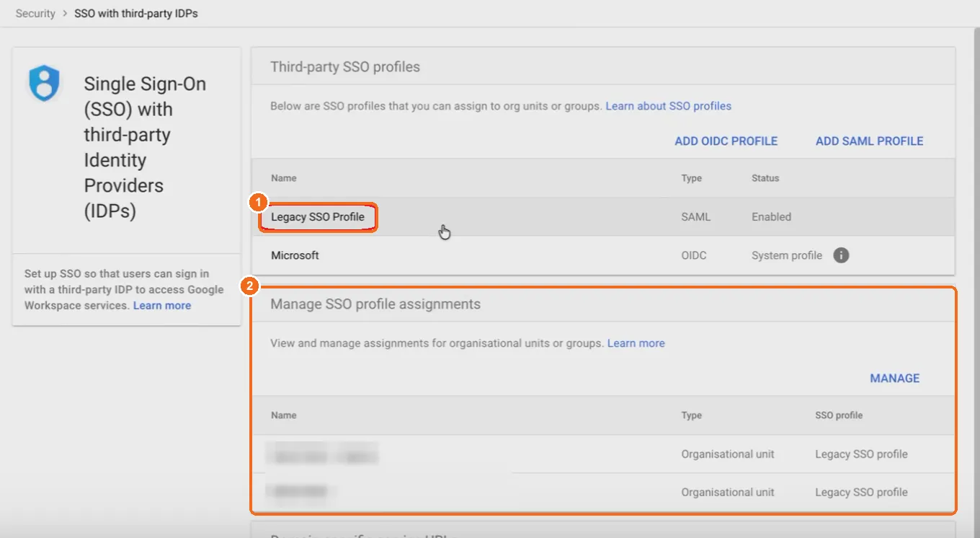
Task: Click the 'System profile' status text
Action: 787,255
